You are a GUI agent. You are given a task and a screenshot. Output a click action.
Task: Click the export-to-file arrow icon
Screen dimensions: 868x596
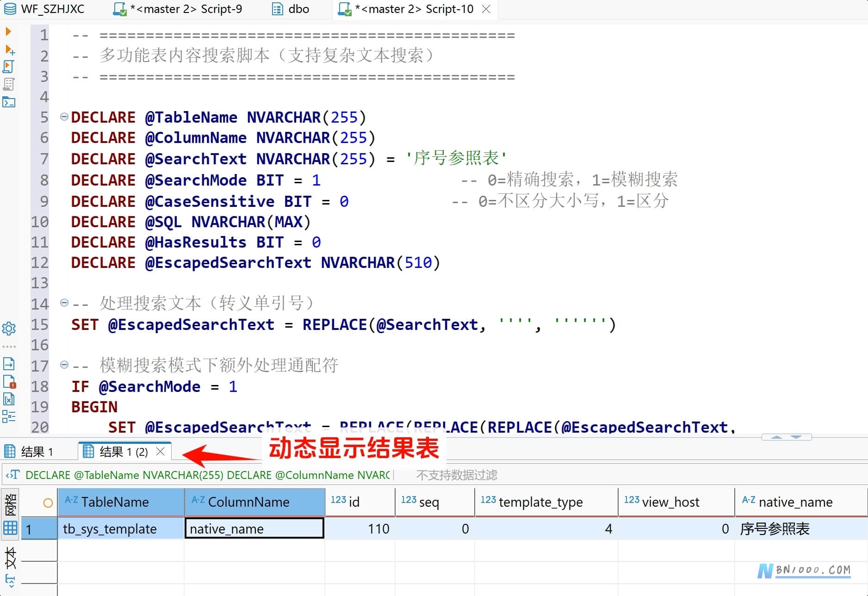coord(9,364)
